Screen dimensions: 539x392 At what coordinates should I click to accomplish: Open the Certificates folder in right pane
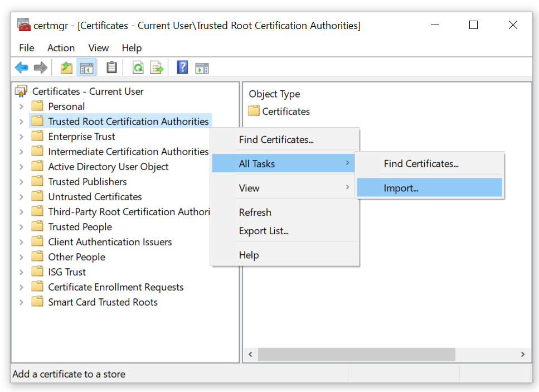(285, 112)
